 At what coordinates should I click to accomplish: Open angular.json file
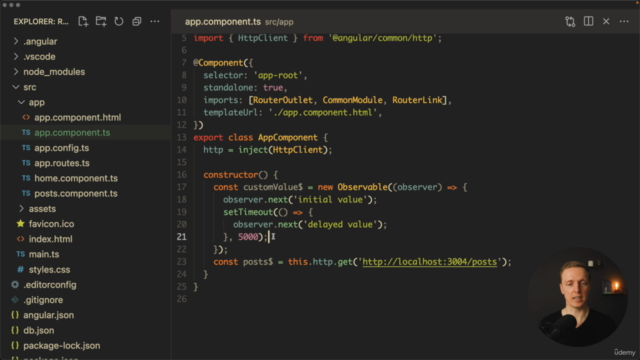[x=49, y=315]
